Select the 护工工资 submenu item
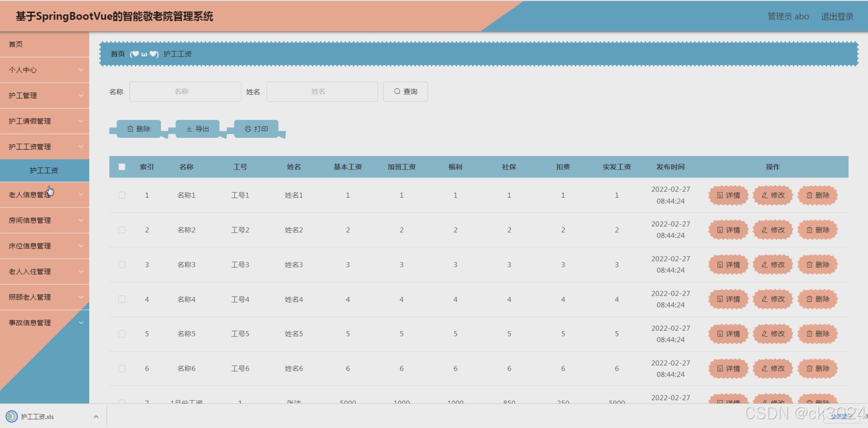 tap(44, 170)
